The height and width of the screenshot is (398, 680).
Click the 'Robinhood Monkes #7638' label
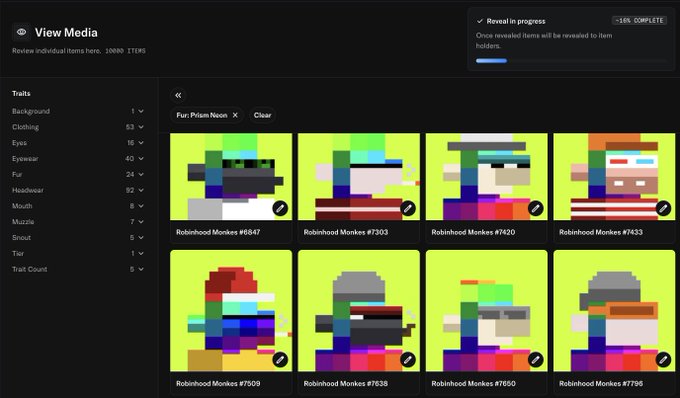pyautogui.click(x=346, y=384)
